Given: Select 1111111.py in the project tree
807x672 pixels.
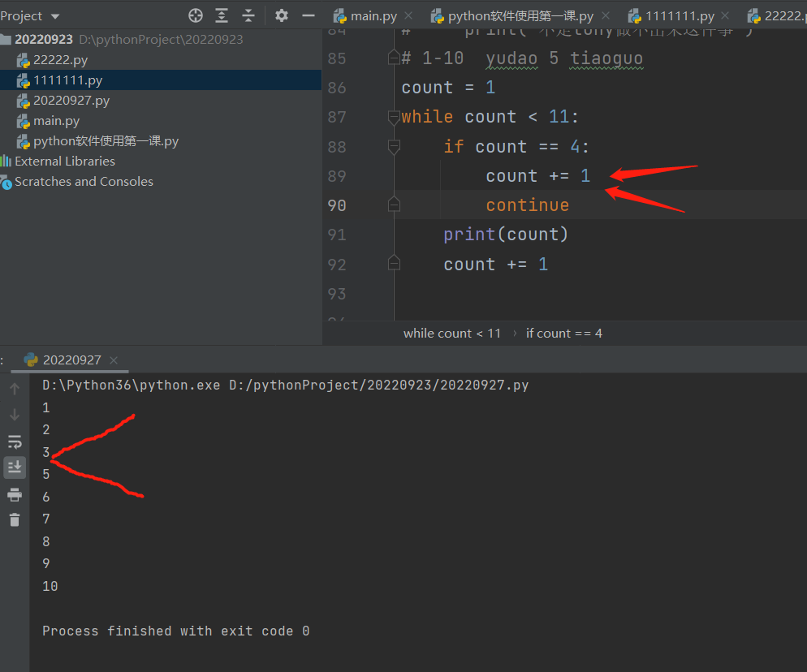Looking at the screenshot, I should pyautogui.click(x=68, y=80).
